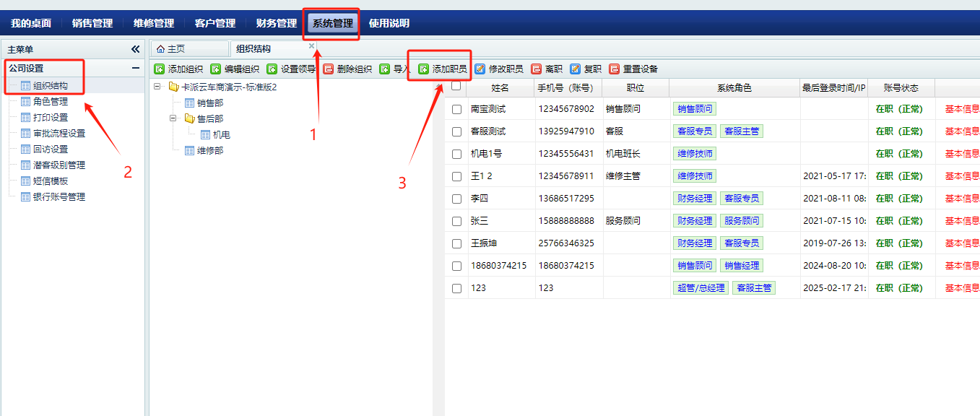
Task: Click the 编辑组织 toolbar icon
Action: (216, 69)
